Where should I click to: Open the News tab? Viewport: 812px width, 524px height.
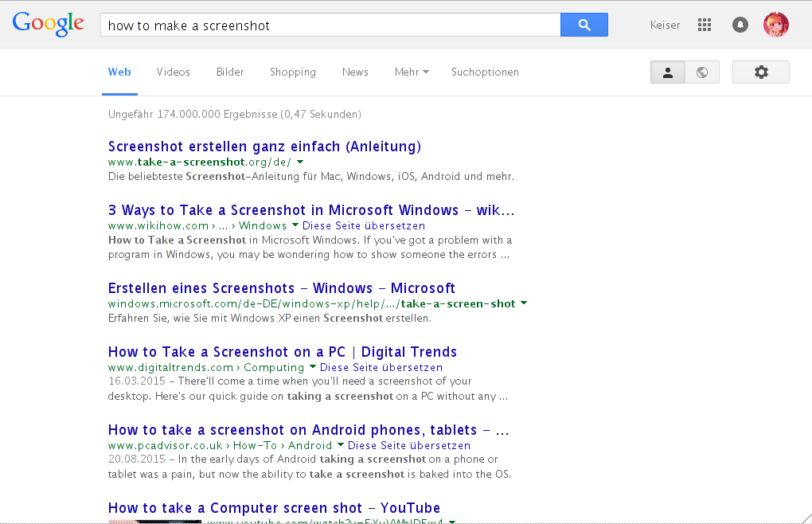click(355, 72)
